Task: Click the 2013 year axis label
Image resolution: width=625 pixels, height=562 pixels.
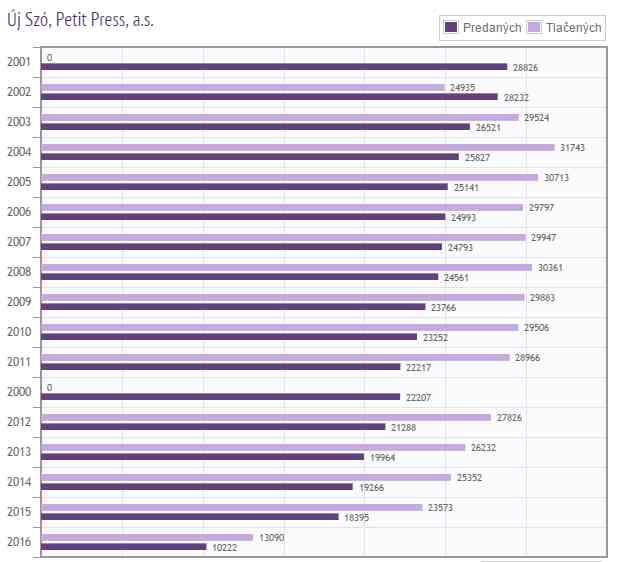Action: [18, 452]
